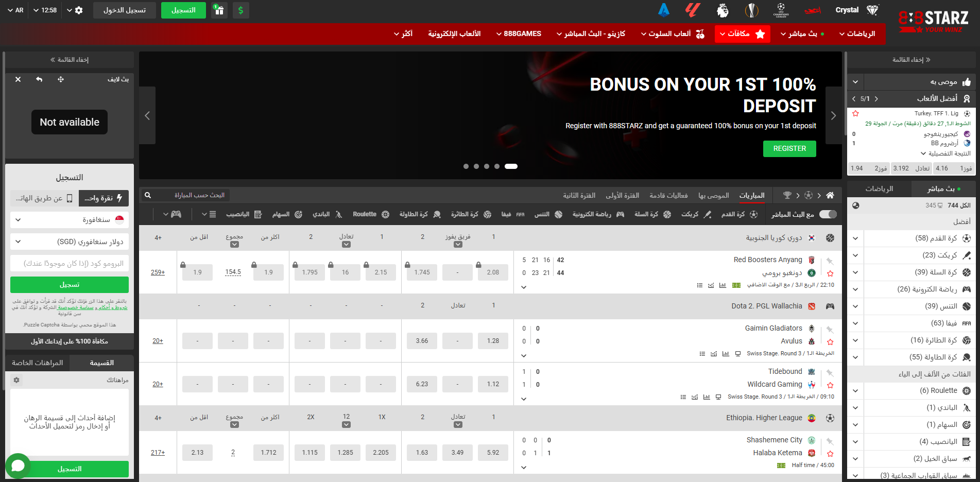Open the 888GAMES menu
The width and height of the screenshot is (980, 482).
pyautogui.click(x=519, y=34)
